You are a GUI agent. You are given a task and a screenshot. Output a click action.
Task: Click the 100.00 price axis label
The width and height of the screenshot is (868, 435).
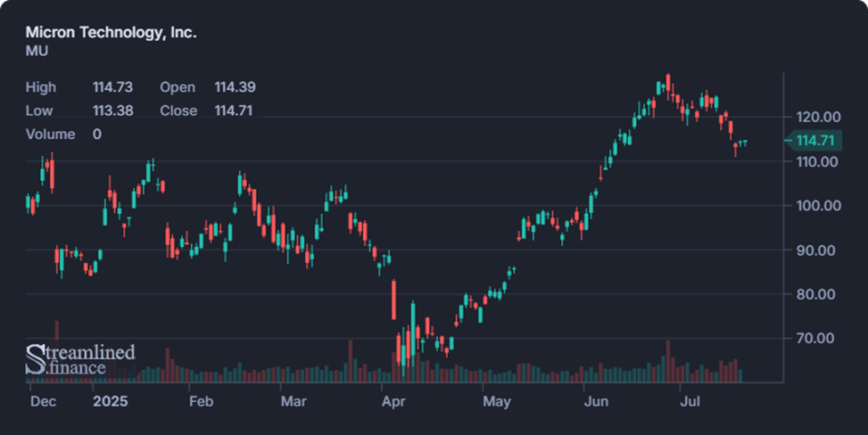818,206
